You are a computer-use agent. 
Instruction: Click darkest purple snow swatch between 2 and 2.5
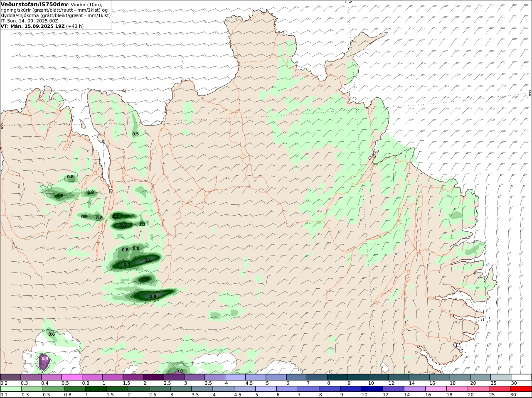click(x=153, y=377)
